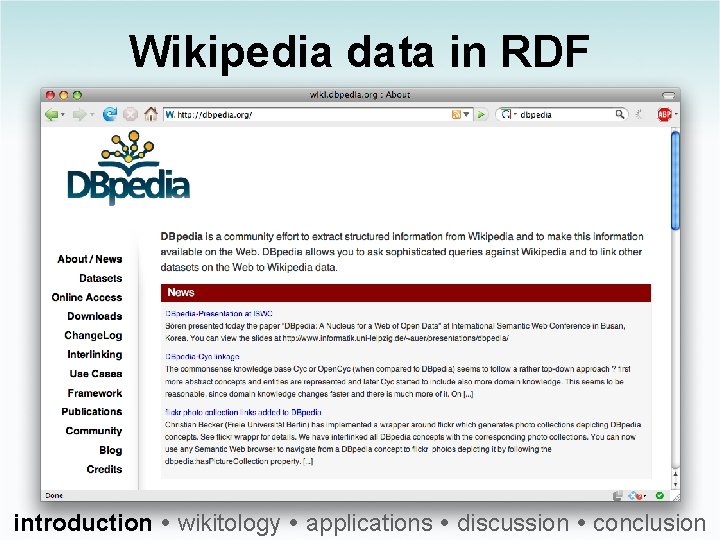Open the DBpedia-Presentation at ISWC news link
This screenshot has width=720, height=540.
click(x=219, y=314)
